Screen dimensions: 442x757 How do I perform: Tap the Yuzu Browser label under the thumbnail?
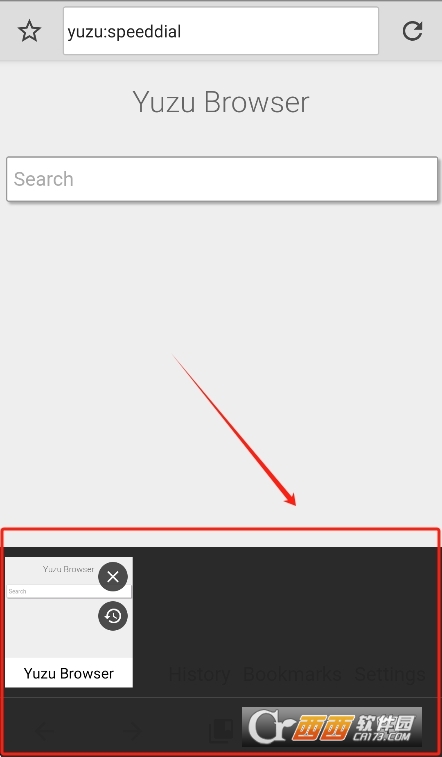click(69, 673)
